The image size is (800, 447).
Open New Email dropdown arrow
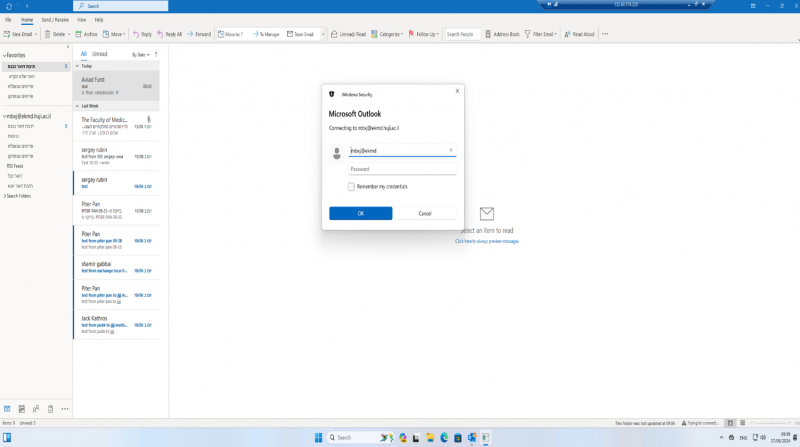pyautogui.click(x=36, y=34)
